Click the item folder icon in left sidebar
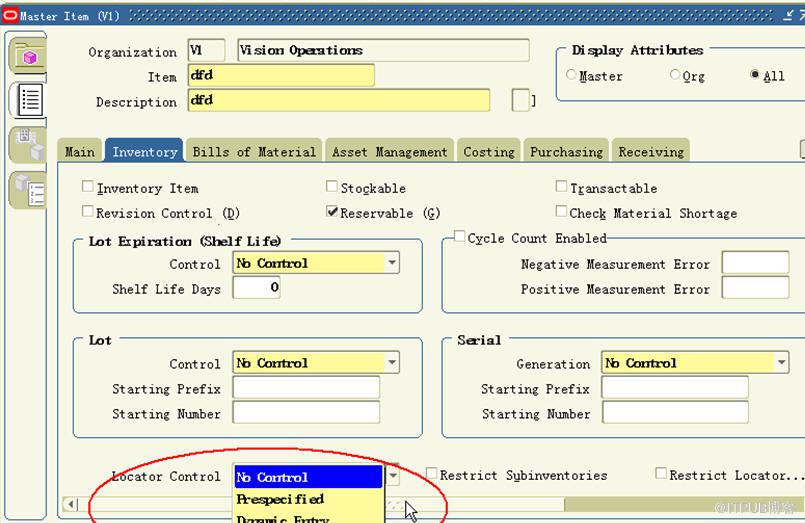 28,55
